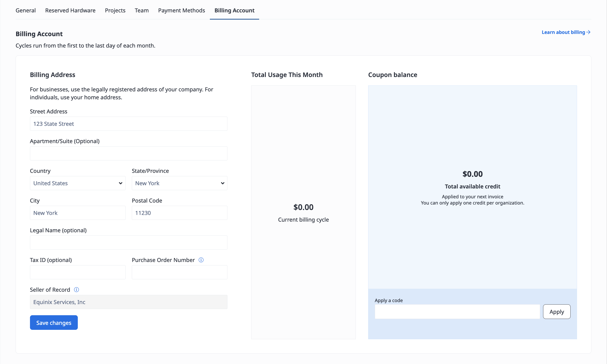Switch to the General tab
The width and height of the screenshot is (607, 364).
point(26,10)
